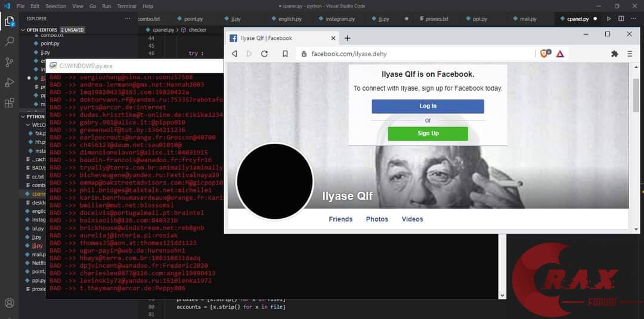The height and width of the screenshot is (319, 644).
Task: Open the File menu
Action: click(x=20, y=6)
